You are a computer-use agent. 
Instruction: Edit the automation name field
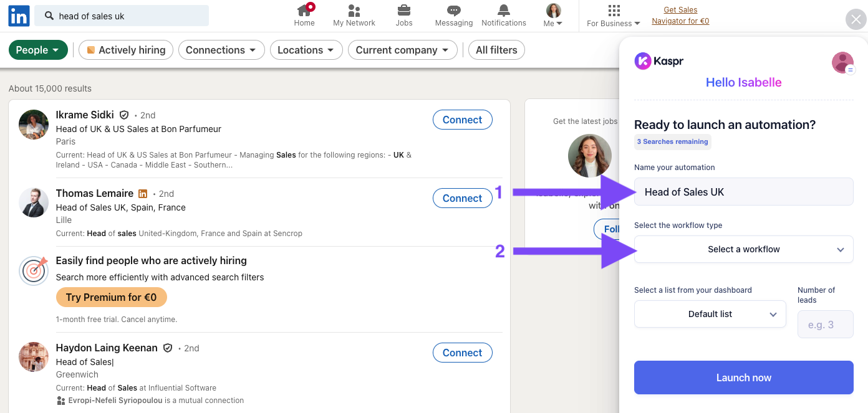pos(744,192)
